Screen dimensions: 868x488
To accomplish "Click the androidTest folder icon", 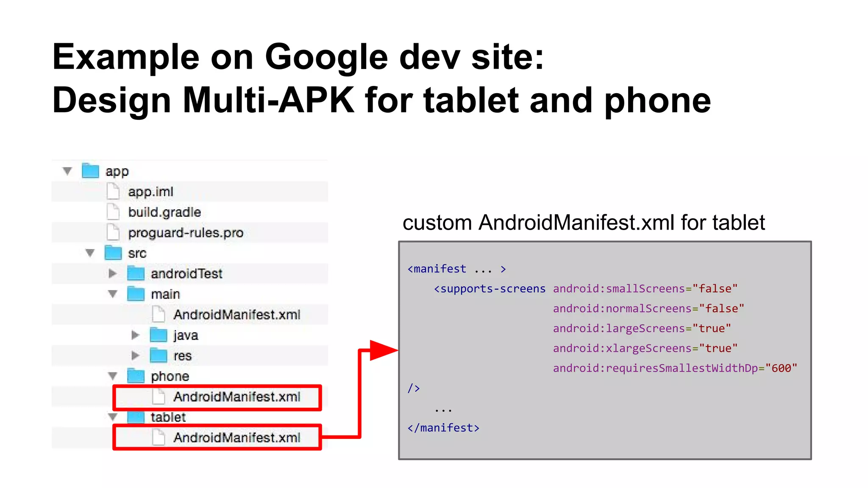I will click(x=136, y=273).
